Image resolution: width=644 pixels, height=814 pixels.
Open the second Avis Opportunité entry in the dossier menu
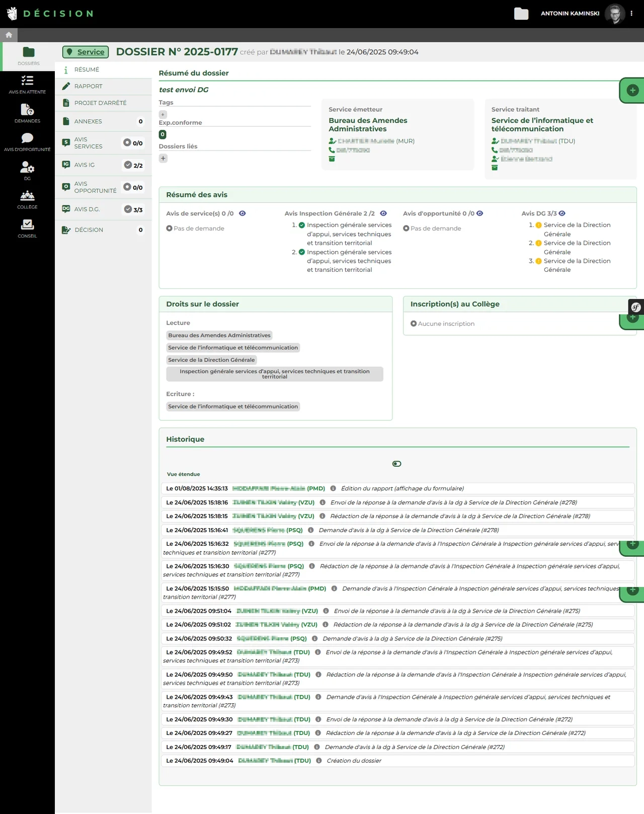pos(103,187)
